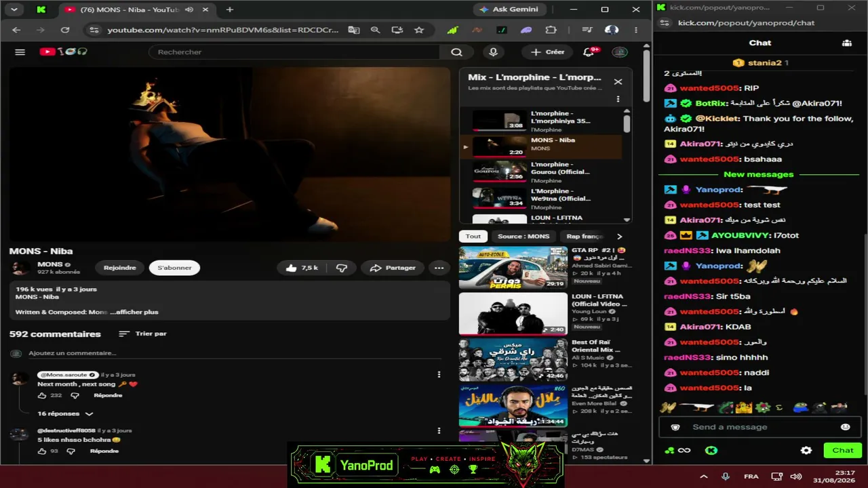Subscribe with the S'abonner button
The image size is (868, 488).
point(174,268)
